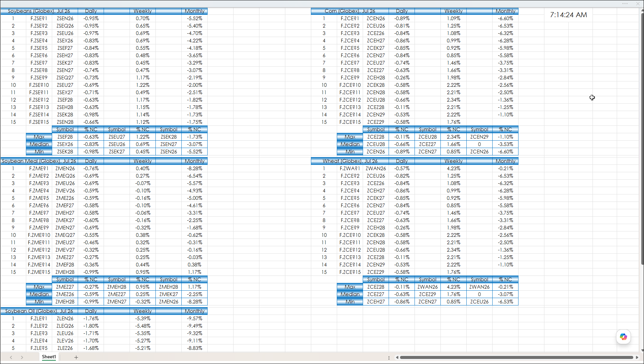644x364 pixels.
Task: Select Soybean Oil daily value -1.80%
Action: click(91, 326)
